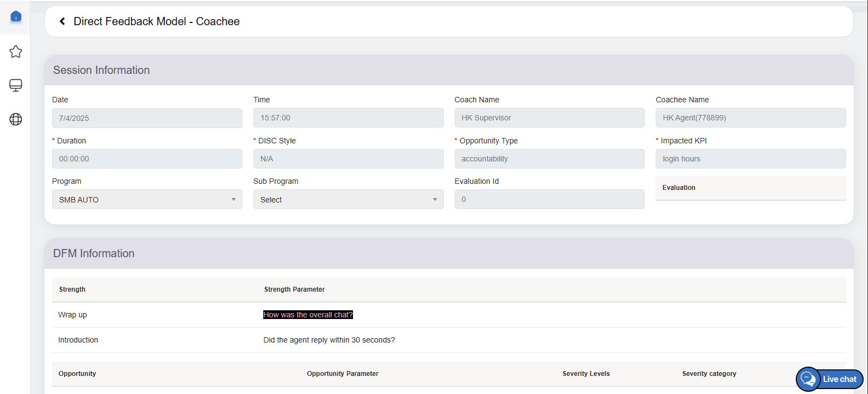Click the Impacted KPI login hours field
The image size is (868, 394).
[750, 159]
